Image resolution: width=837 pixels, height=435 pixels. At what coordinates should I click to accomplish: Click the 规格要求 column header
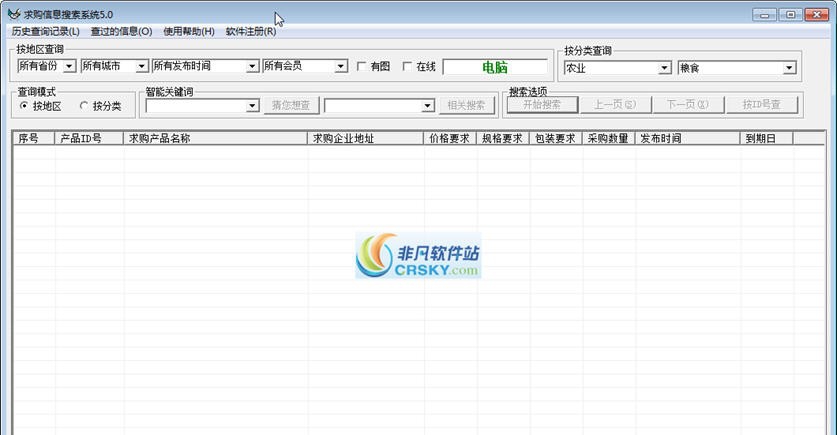503,138
